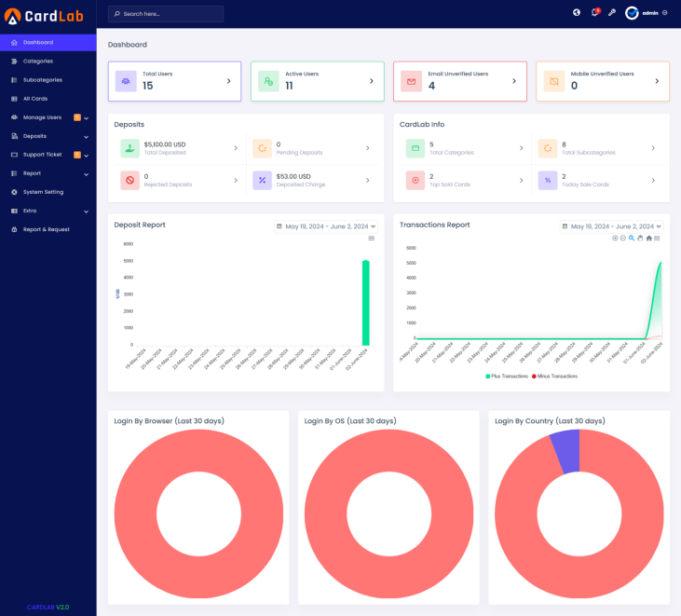This screenshot has width=681, height=616.
Task: Open the Active Users card arrow
Action: pos(372,81)
